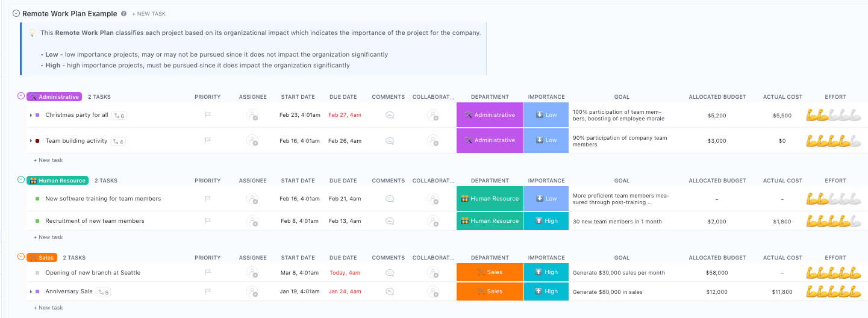Collapse the Sales group circle toggle
This screenshot has width=868, height=318.
(x=21, y=257)
